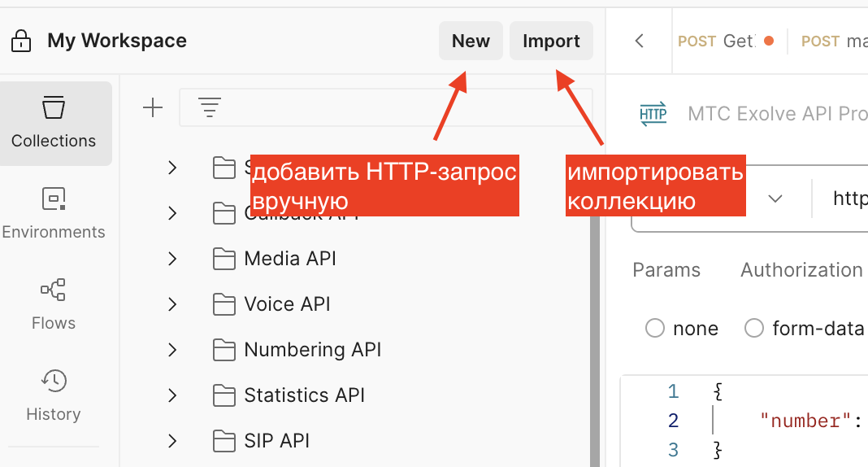The image size is (868, 467).
Task: Open the Environments sidebar panel
Action: [54, 214]
